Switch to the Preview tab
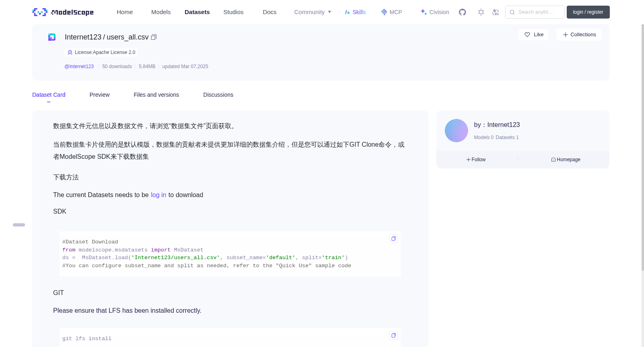The width and height of the screenshot is (644, 347). click(x=99, y=95)
